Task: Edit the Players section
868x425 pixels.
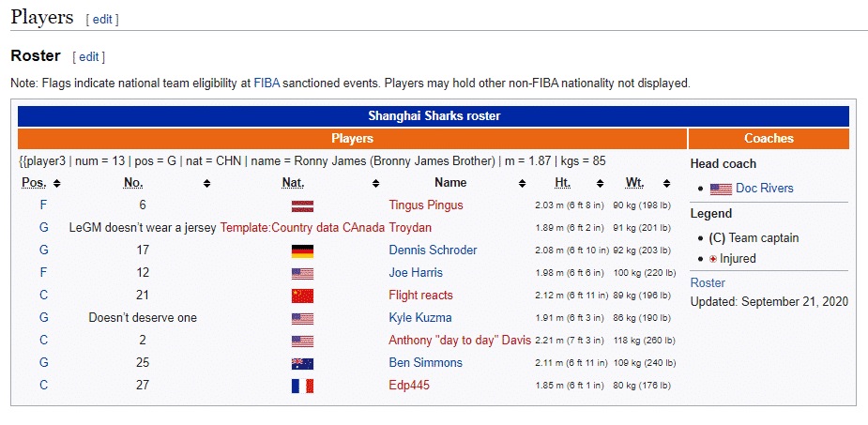Action: 102,20
